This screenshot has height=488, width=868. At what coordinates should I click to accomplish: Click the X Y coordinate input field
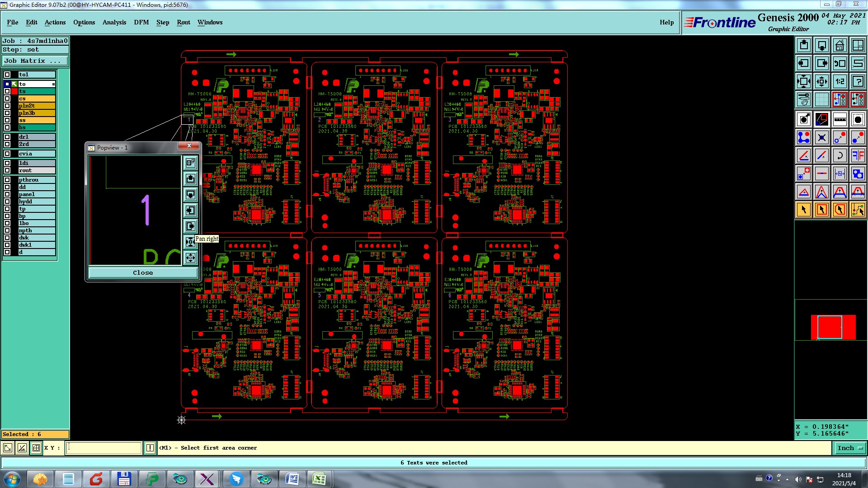[x=104, y=448]
